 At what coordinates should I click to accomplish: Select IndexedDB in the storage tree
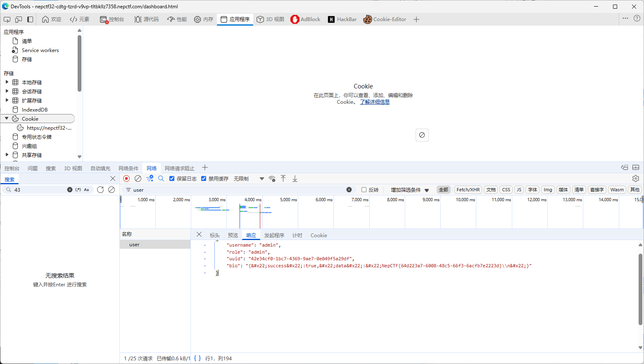35,110
